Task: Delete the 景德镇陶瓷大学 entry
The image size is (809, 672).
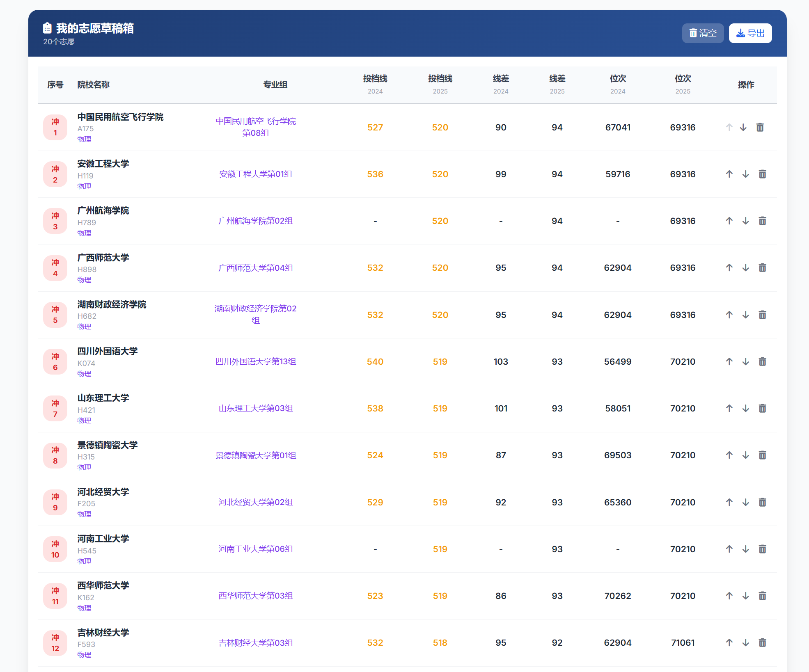Action: tap(763, 455)
